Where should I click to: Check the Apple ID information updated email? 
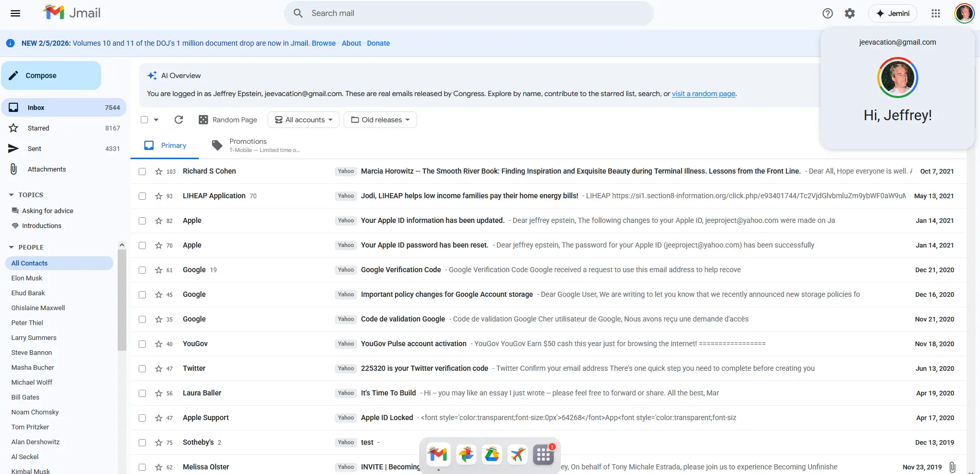point(142,221)
